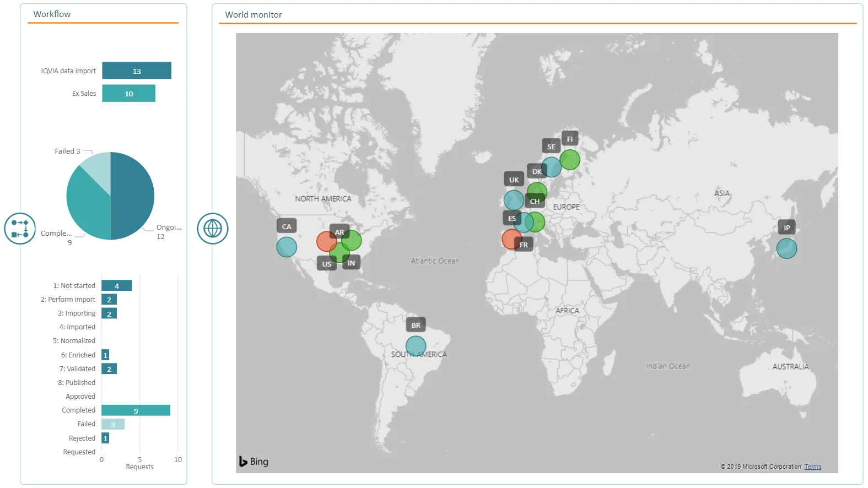Select the Failed bar showing 3 requests
This screenshot has width=868, height=488.
(113, 424)
